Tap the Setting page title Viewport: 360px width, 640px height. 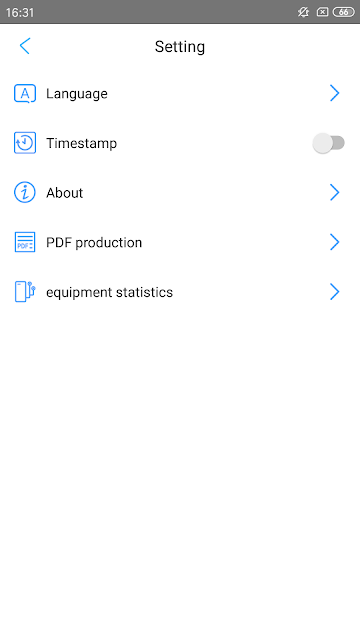tap(180, 47)
